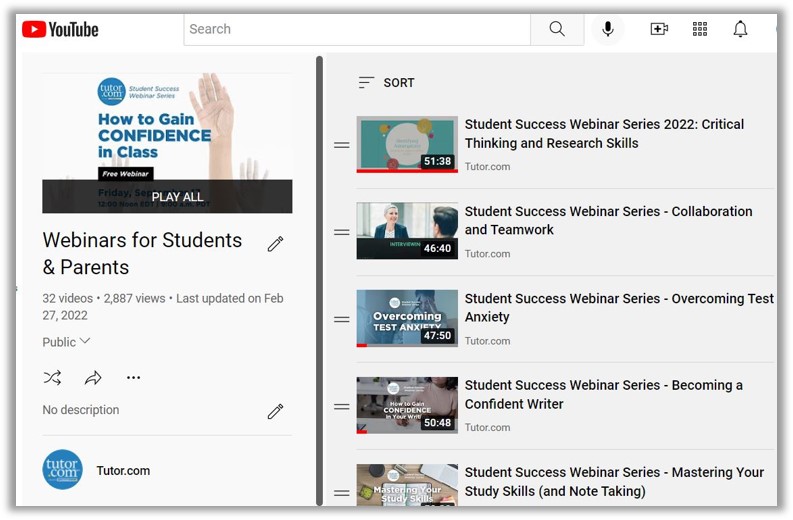This screenshot has height=520, width=793.
Task: Open the Collaboration and Teamwork thumbnail
Action: pos(407,231)
